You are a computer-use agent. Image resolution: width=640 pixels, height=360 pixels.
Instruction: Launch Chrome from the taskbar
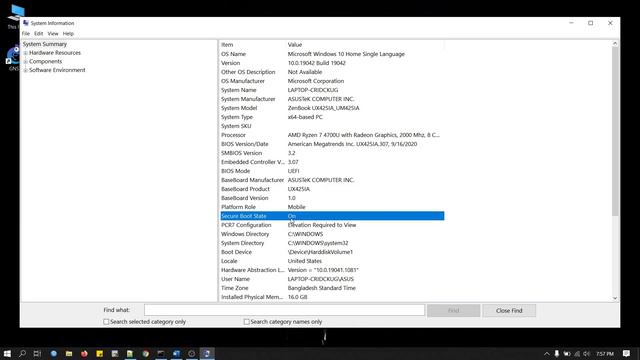point(146,353)
